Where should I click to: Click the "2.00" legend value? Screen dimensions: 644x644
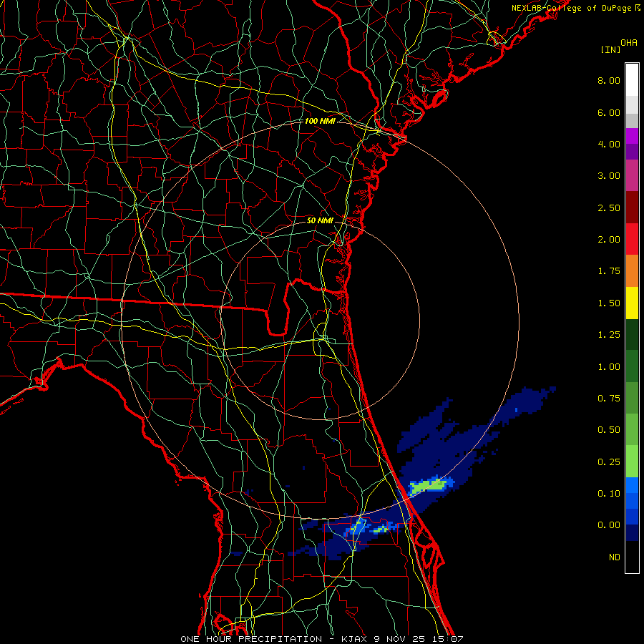coord(609,240)
